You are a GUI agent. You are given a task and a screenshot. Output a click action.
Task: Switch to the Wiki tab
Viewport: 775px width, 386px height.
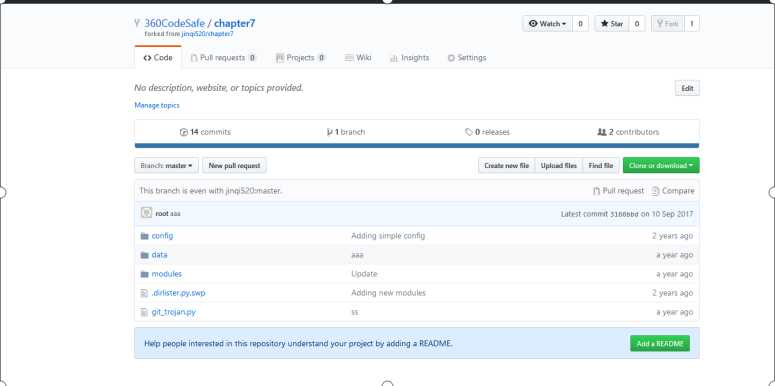pos(358,58)
